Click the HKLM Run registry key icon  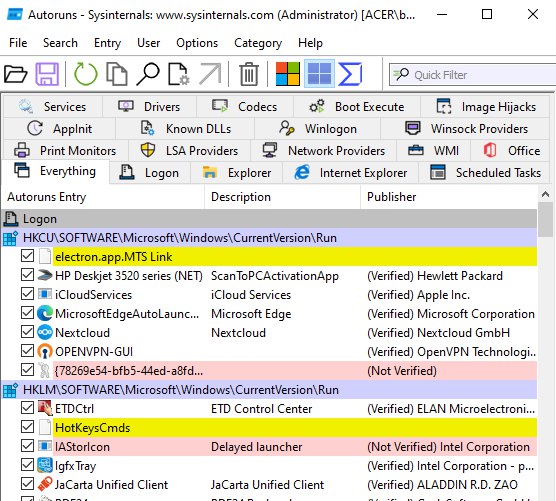(10, 390)
